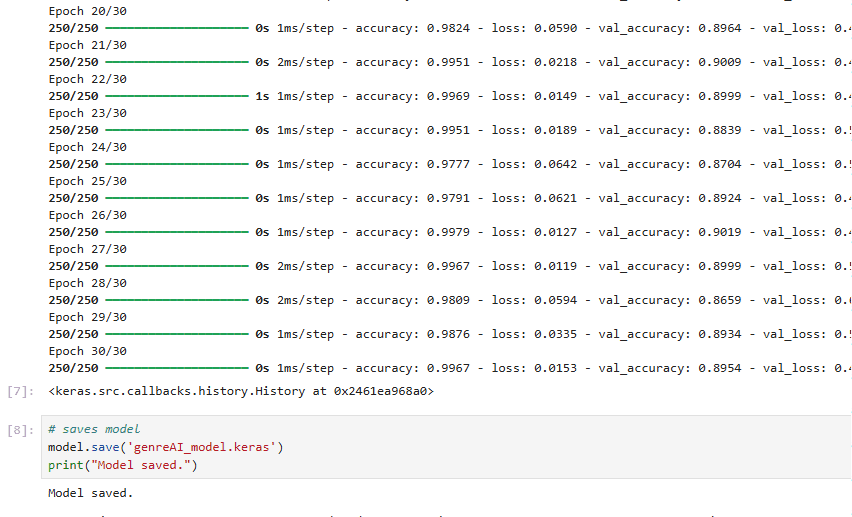Click the 'Epoch 29/30' label
852x517 pixels.
coord(87,317)
